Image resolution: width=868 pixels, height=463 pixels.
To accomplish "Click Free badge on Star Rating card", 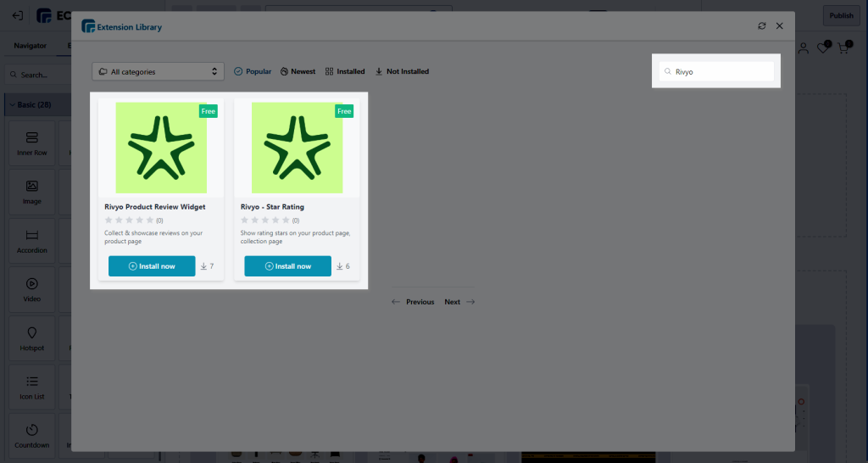I will point(344,111).
